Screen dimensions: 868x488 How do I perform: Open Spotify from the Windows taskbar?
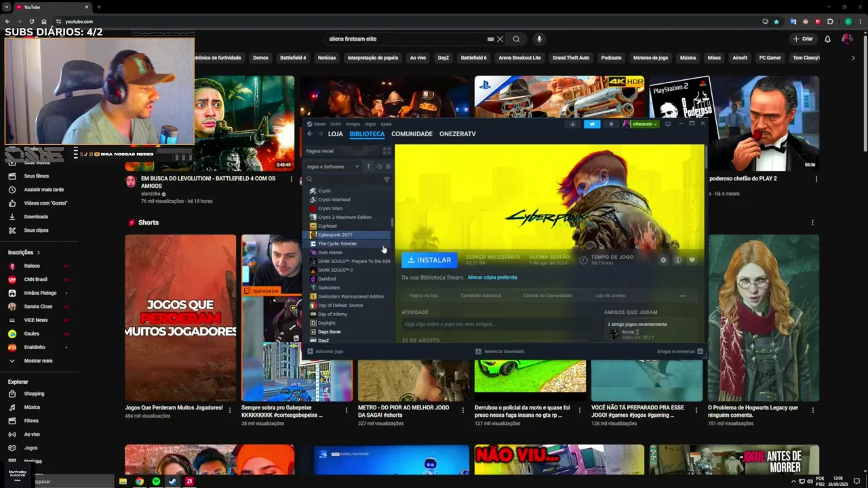pos(156,481)
